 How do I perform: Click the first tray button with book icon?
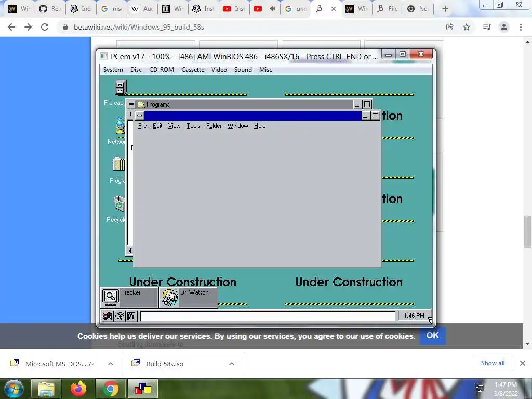pyautogui.click(x=108, y=316)
